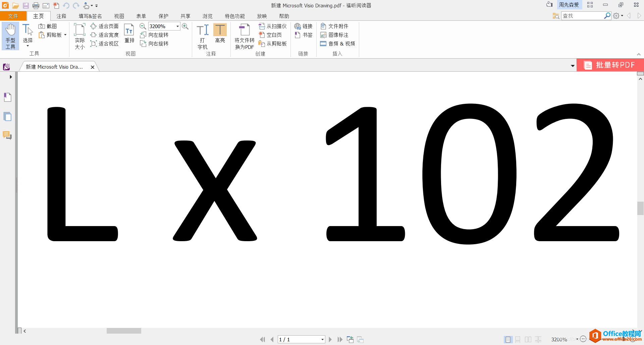Click the horizontal scrollbar thumb
644x345 pixels.
124,331
